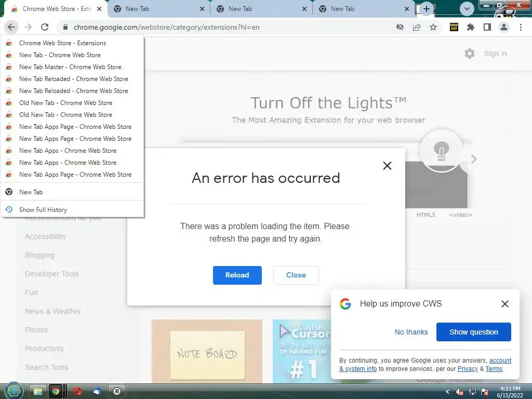Viewport: 532px width, 399px height.
Task: Open the side panel icon
Action: (x=487, y=27)
